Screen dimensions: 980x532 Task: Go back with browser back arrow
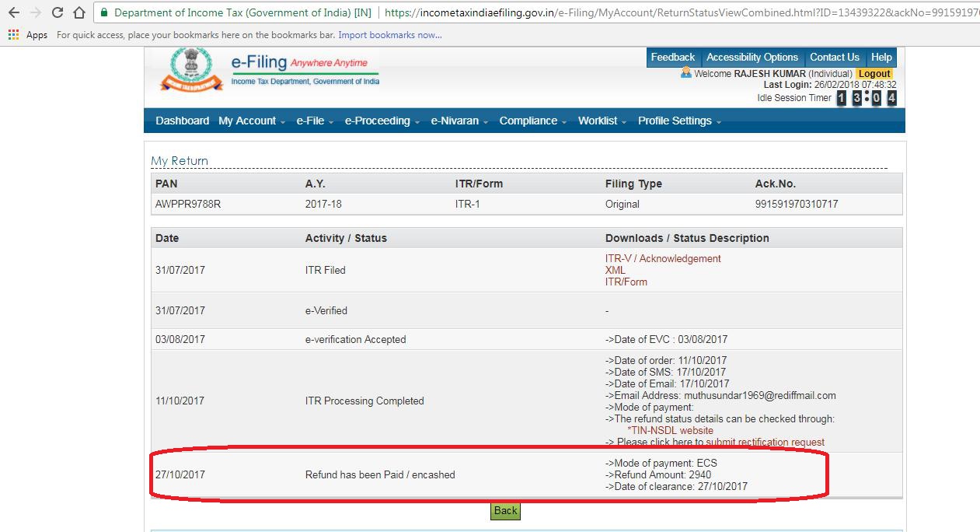[x=13, y=12]
